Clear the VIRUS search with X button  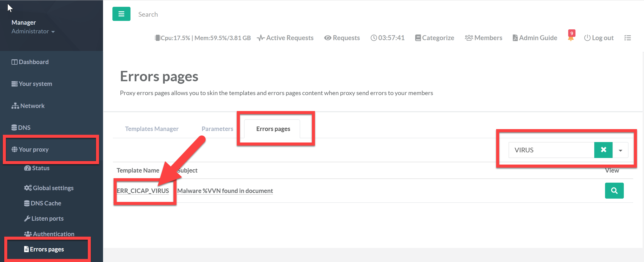click(603, 150)
